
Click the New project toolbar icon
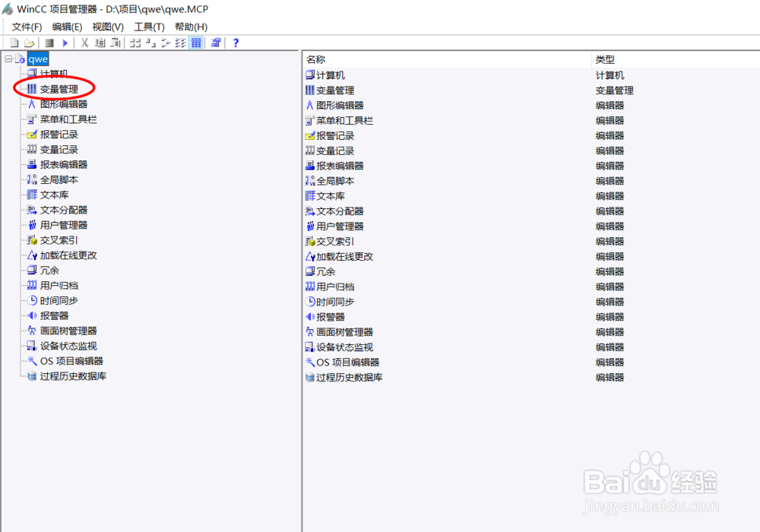14,43
